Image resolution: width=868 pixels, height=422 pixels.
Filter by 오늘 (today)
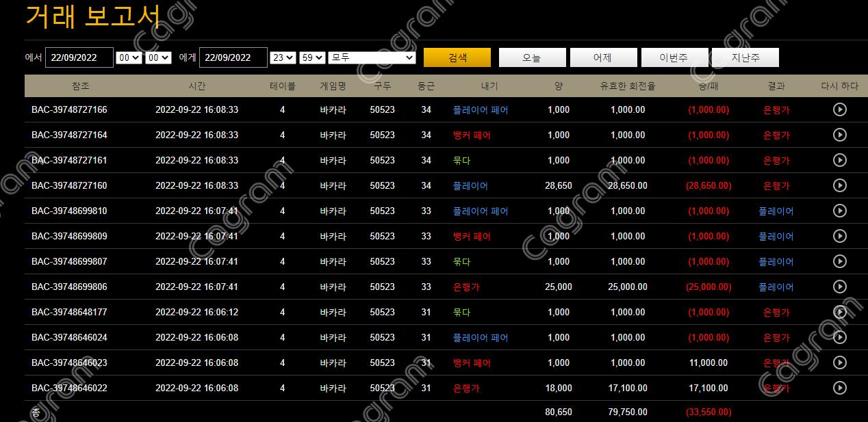point(532,57)
